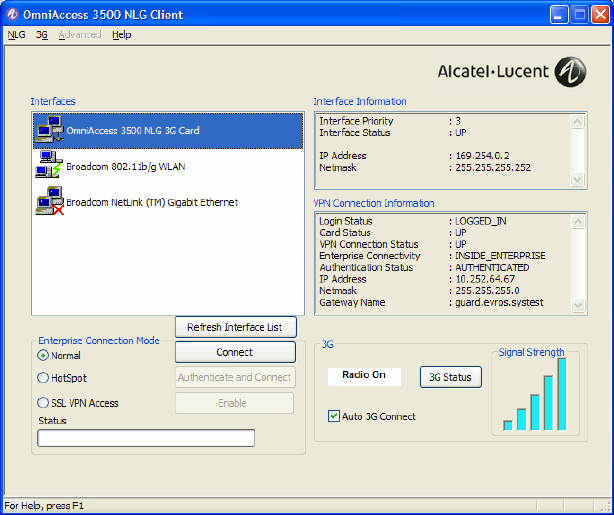
Task: Open the Help menu
Action: (x=122, y=35)
